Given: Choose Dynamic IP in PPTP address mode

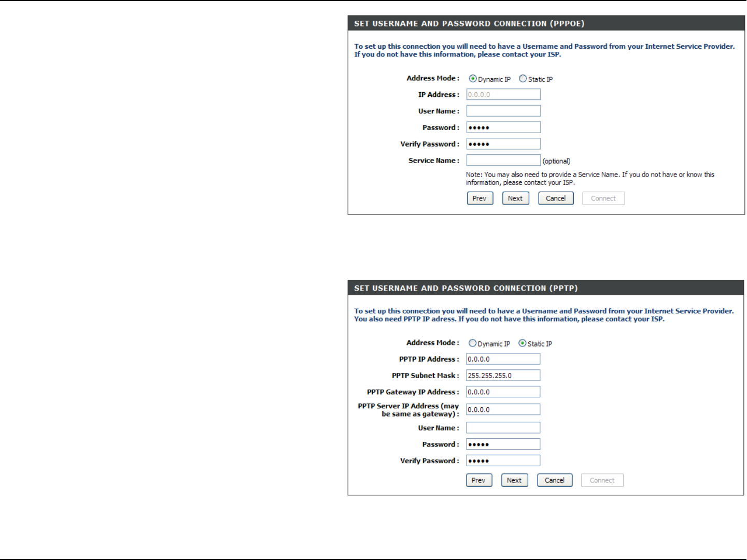Looking at the screenshot, I should click(x=472, y=343).
